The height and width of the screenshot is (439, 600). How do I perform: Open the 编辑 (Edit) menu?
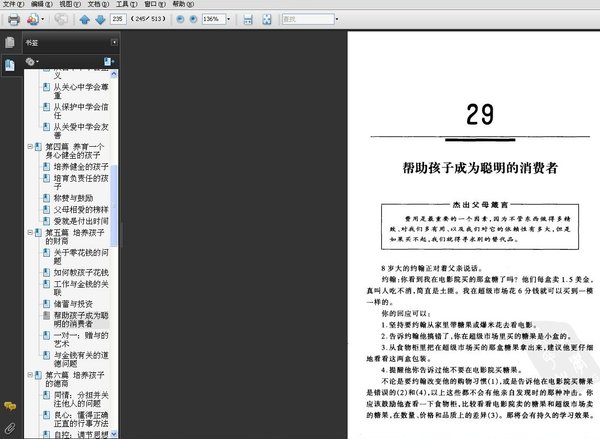tap(42, 4)
